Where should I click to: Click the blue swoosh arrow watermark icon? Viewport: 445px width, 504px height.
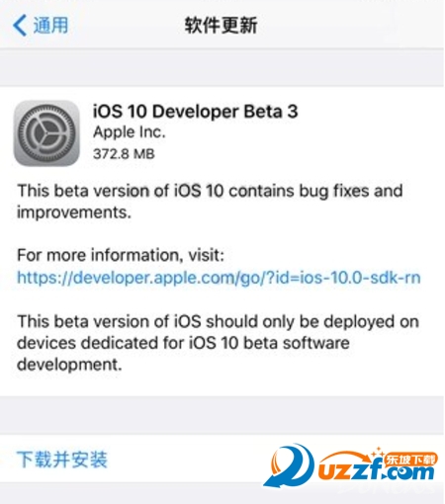tap(288, 465)
